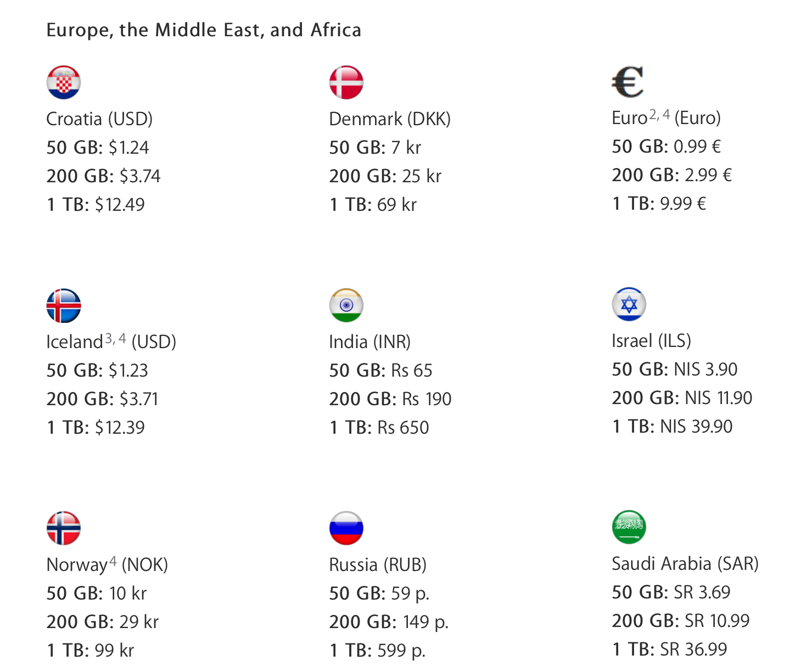Click the Israel flag icon
This screenshot has width=807, height=672.
(x=629, y=304)
